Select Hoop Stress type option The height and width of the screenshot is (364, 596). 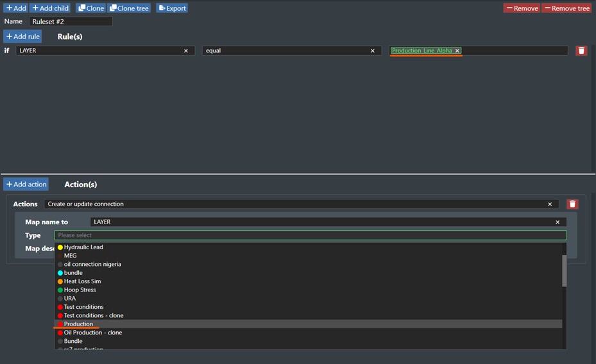click(x=80, y=290)
